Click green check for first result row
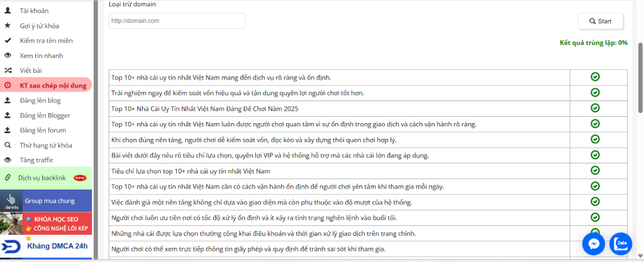Screen dimensions: 644x262 594,77
